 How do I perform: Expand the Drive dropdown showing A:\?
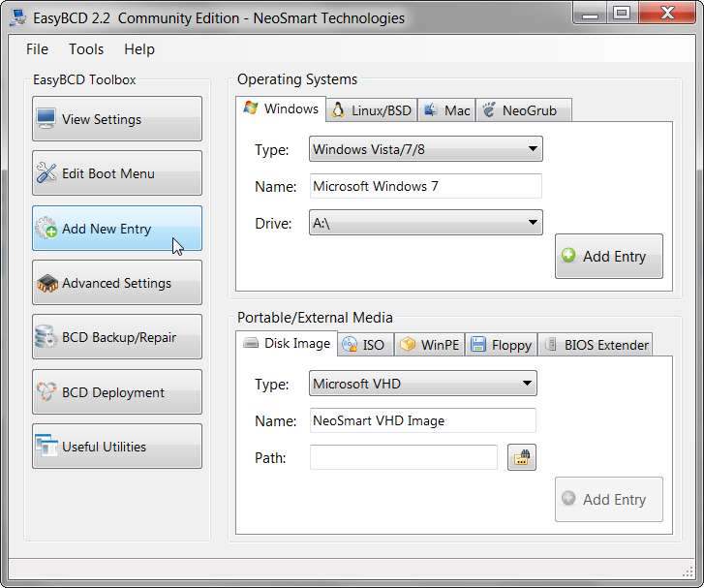[x=426, y=223]
